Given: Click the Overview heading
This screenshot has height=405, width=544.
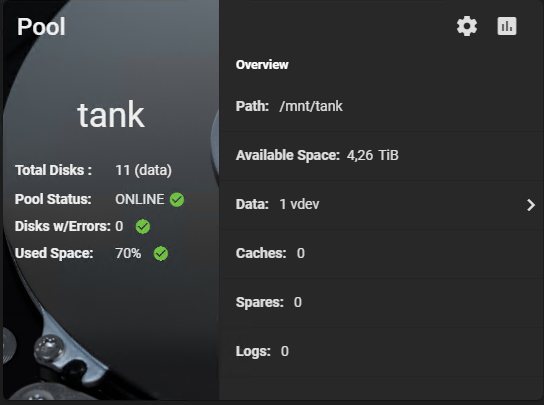Looking at the screenshot, I should pos(262,65).
